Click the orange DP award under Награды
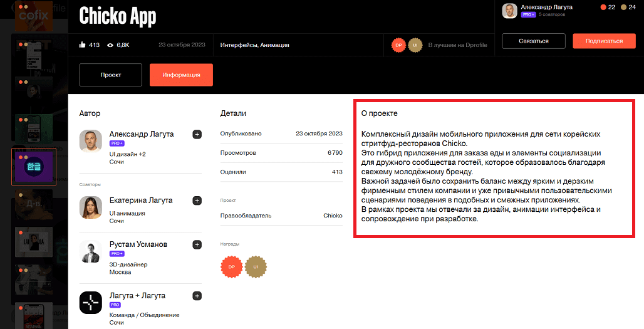This screenshot has height=329, width=644. [232, 267]
